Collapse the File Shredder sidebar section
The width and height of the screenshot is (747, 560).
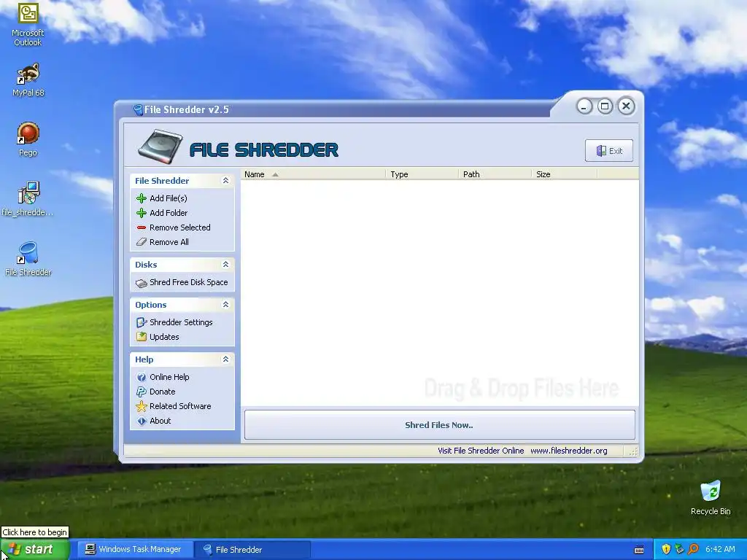[x=226, y=181]
